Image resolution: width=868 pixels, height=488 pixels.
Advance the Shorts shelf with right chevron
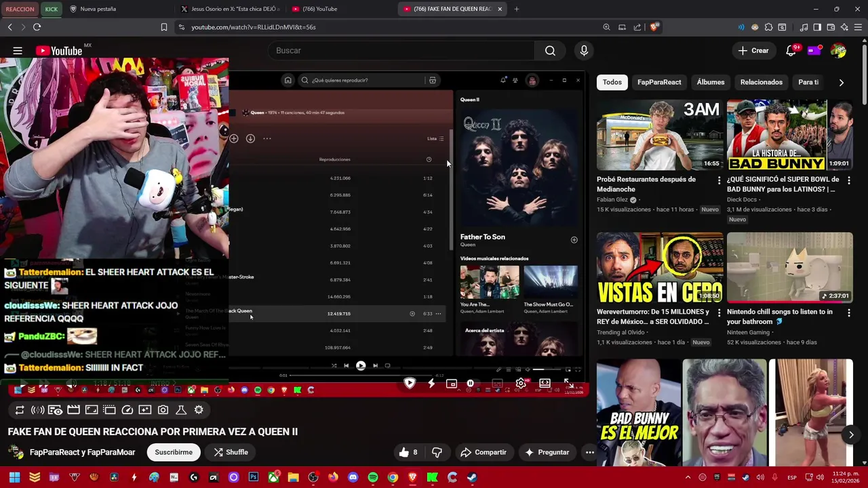coord(851,434)
